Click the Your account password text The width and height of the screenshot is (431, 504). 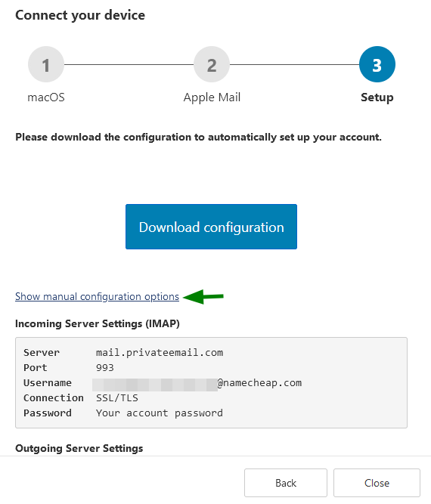pos(160,413)
